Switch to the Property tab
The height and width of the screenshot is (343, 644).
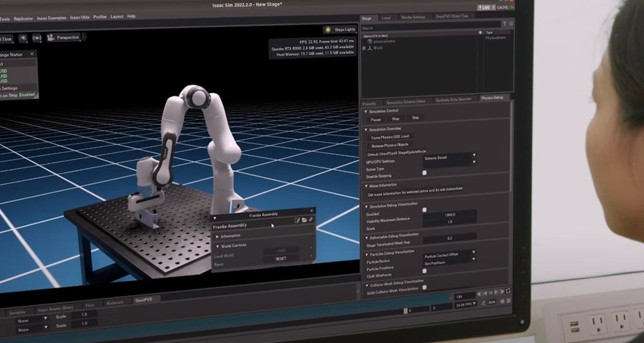tap(369, 103)
